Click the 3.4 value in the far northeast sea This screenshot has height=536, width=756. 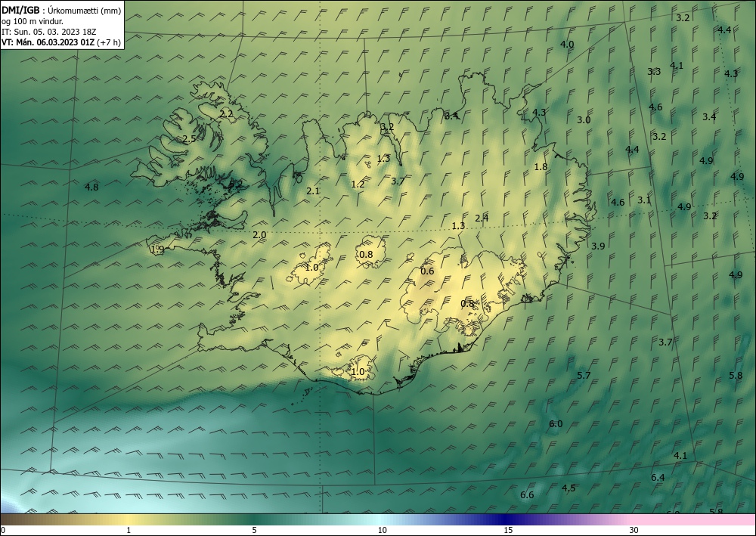point(709,117)
